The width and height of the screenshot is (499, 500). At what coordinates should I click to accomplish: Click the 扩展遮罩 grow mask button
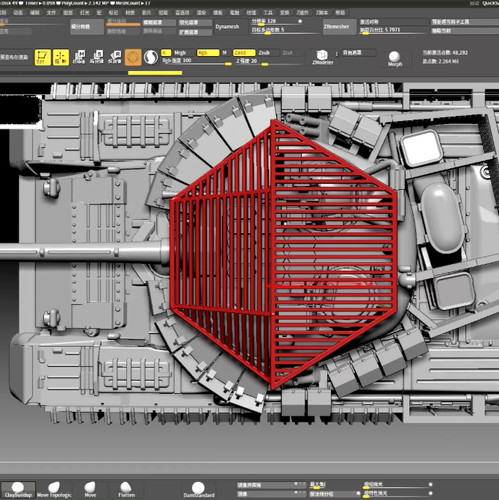(x=195, y=32)
